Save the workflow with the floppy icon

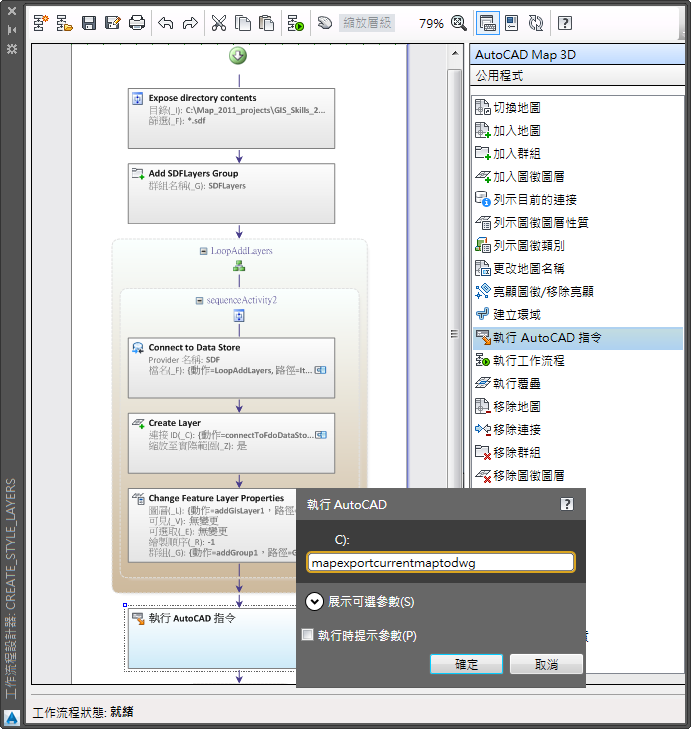point(88,23)
